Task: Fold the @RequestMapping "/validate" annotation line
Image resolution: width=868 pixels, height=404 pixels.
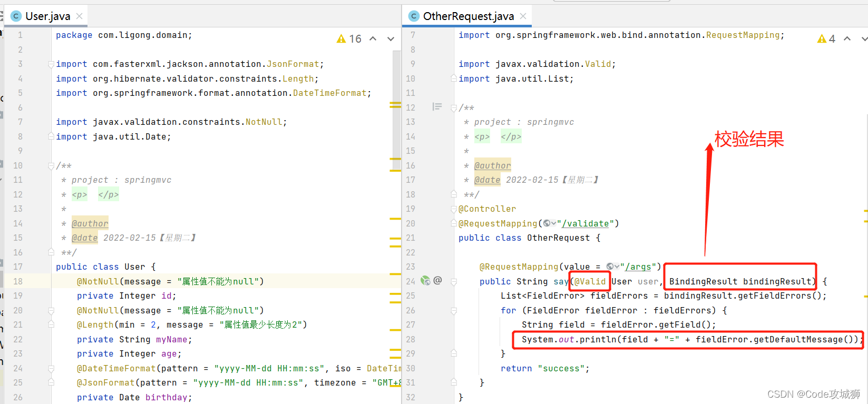Action: pos(454,223)
